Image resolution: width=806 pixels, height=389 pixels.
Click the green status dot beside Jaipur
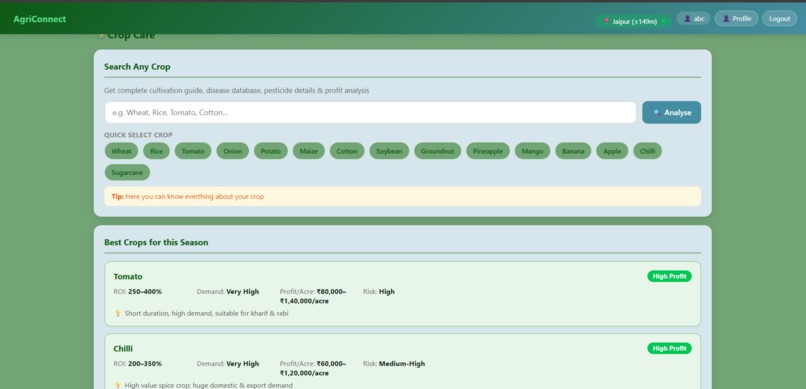664,21
